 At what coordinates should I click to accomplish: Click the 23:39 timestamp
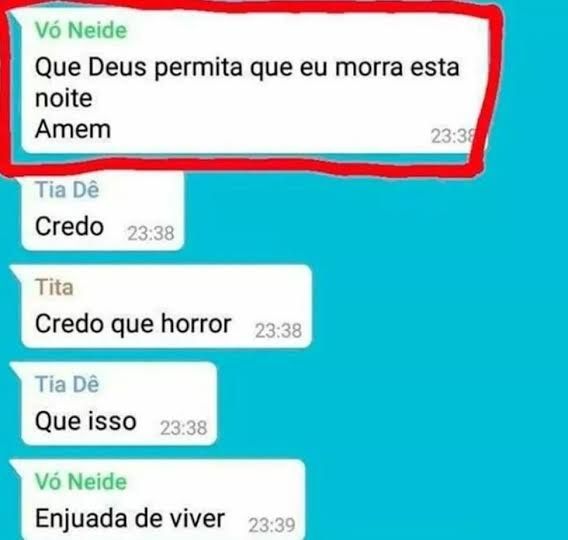click(x=272, y=525)
